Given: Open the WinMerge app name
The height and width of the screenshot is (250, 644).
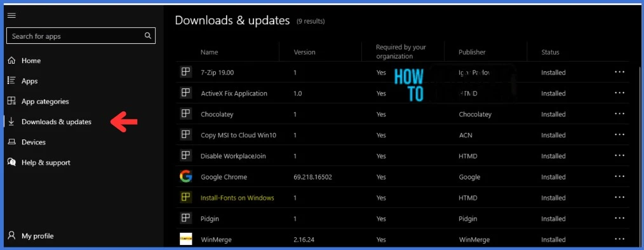Looking at the screenshot, I should click(216, 239).
